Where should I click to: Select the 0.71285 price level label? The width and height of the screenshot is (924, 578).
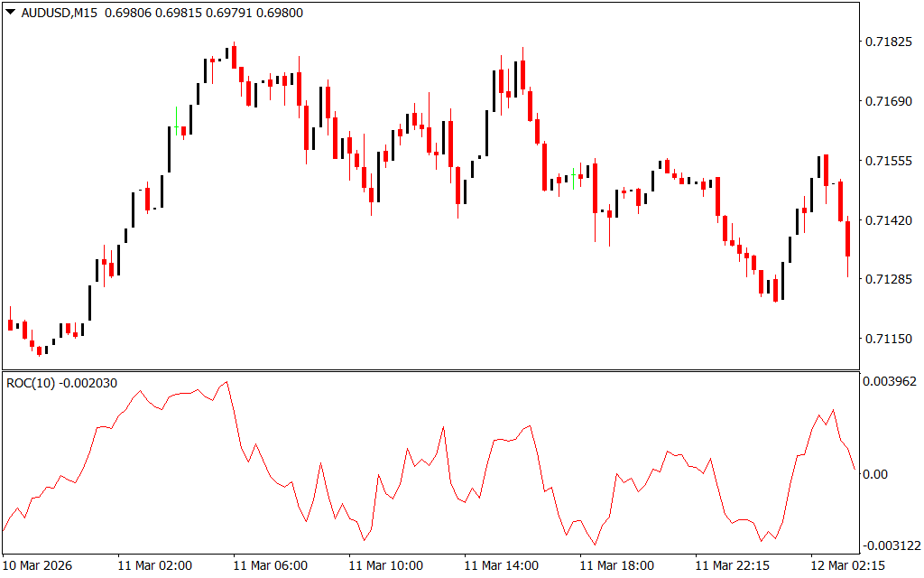pyautogui.click(x=889, y=279)
